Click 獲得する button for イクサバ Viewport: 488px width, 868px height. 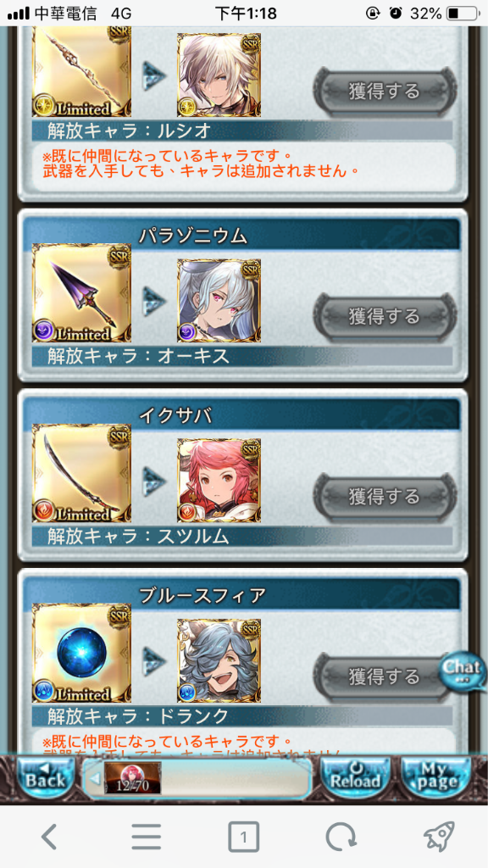pyautogui.click(x=385, y=496)
